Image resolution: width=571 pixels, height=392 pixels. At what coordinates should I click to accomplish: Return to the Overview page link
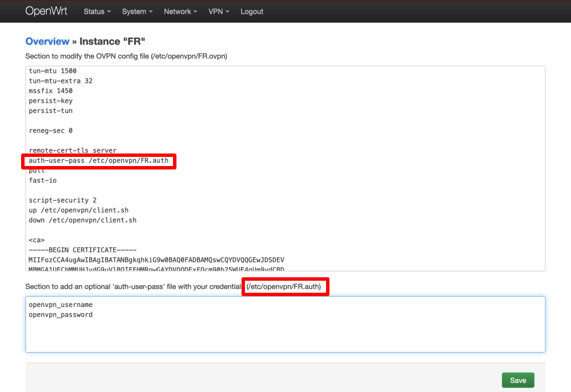[x=47, y=42]
